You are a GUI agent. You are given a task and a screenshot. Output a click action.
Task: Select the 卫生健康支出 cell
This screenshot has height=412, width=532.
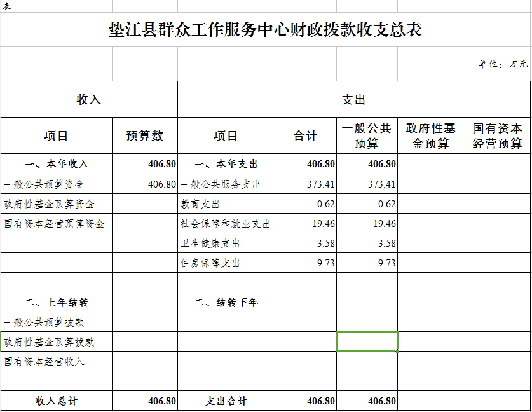click(x=226, y=244)
